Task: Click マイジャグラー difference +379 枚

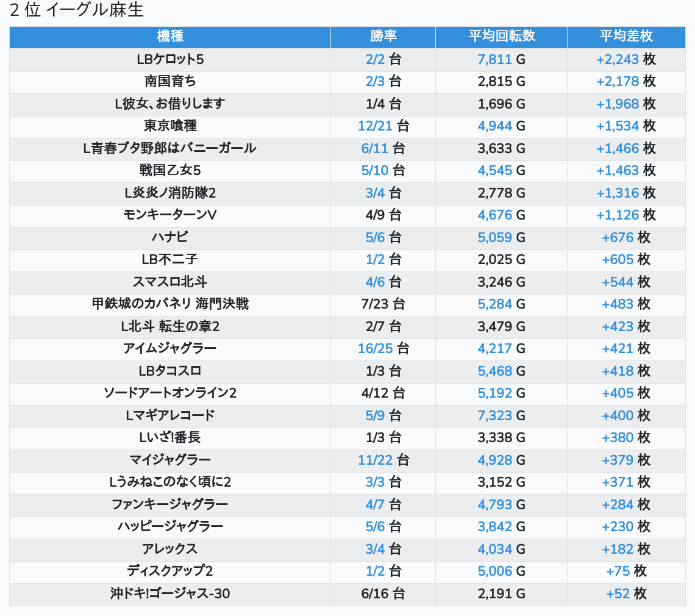Action: (626, 460)
